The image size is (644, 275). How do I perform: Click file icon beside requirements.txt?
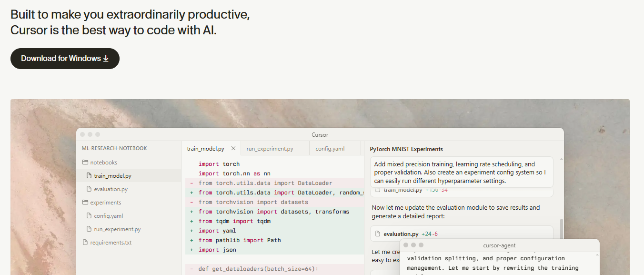pyautogui.click(x=85, y=243)
